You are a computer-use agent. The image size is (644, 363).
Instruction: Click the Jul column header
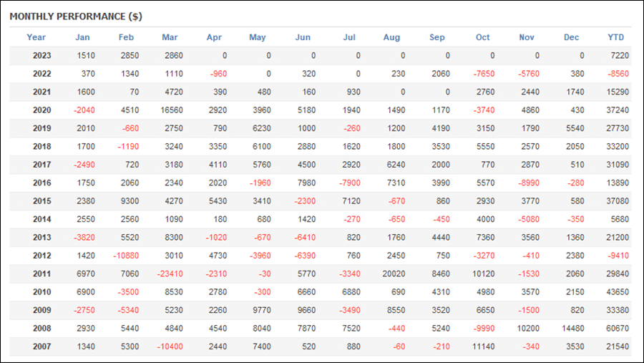[349, 37]
